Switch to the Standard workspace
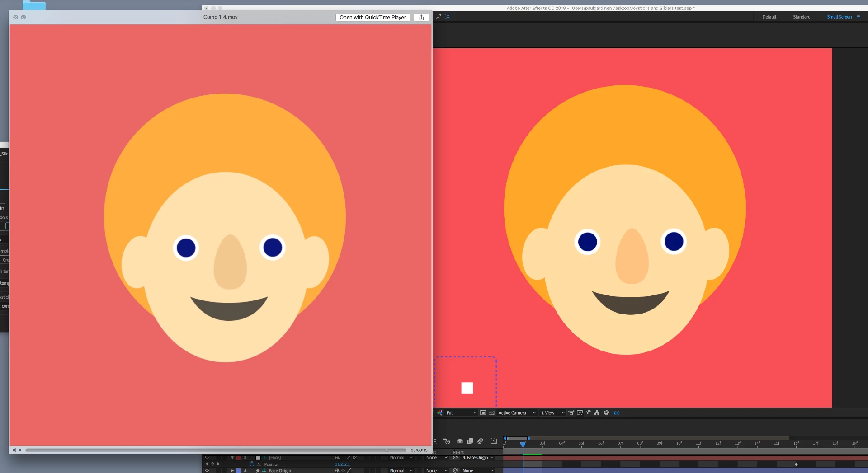The height and width of the screenshot is (473, 868). pyautogui.click(x=802, y=17)
